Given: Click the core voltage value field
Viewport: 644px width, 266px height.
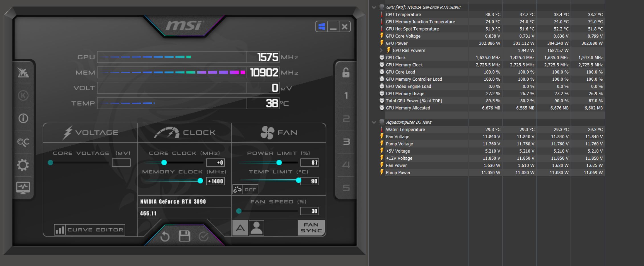Looking at the screenshot, I should (121, 163).
